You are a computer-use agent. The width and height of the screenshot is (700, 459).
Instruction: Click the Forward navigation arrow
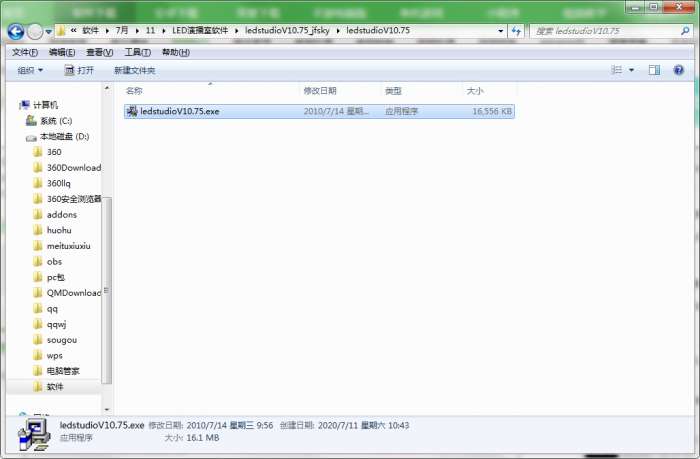35,31
